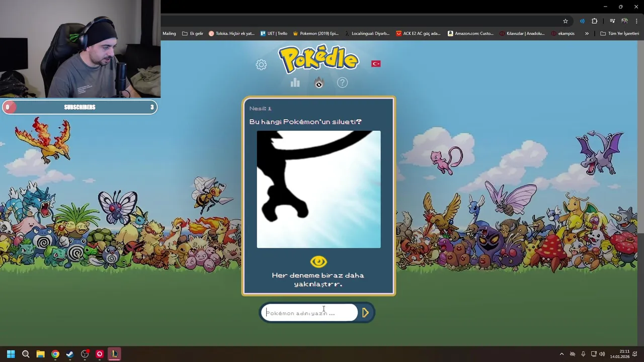
Task: Open the Tüm Yer İşaretleri folder
Action: [619, 34]
